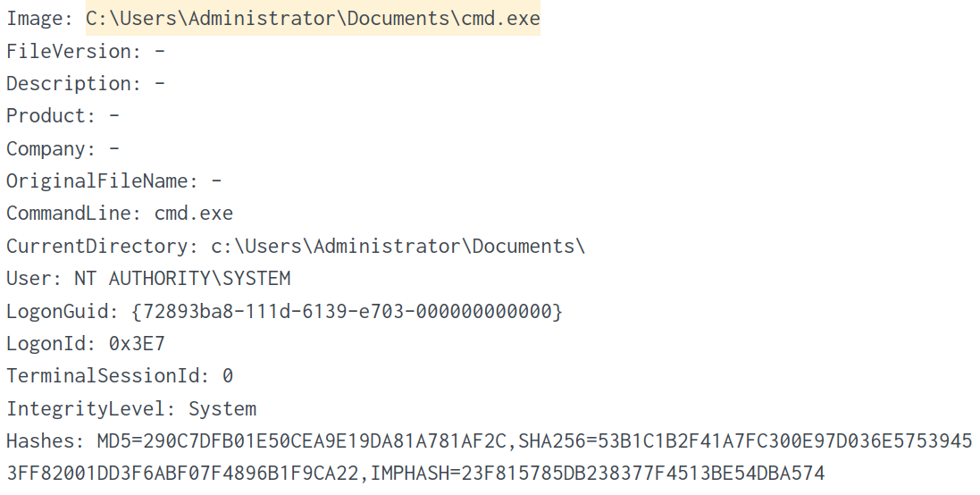This screenshot has height=495, width=980.
Task: Click the CurrentDirectory path value
Action: tap(398, 246)
